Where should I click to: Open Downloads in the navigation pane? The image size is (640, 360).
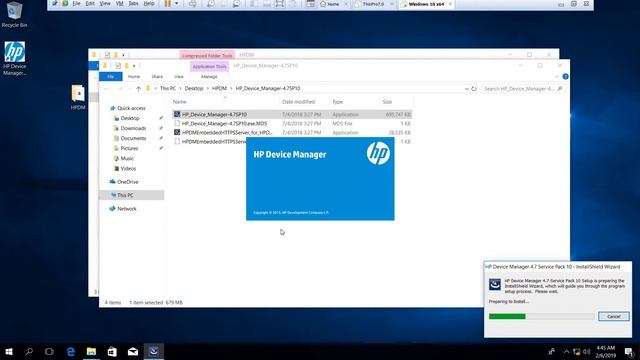tap(133, 128)
